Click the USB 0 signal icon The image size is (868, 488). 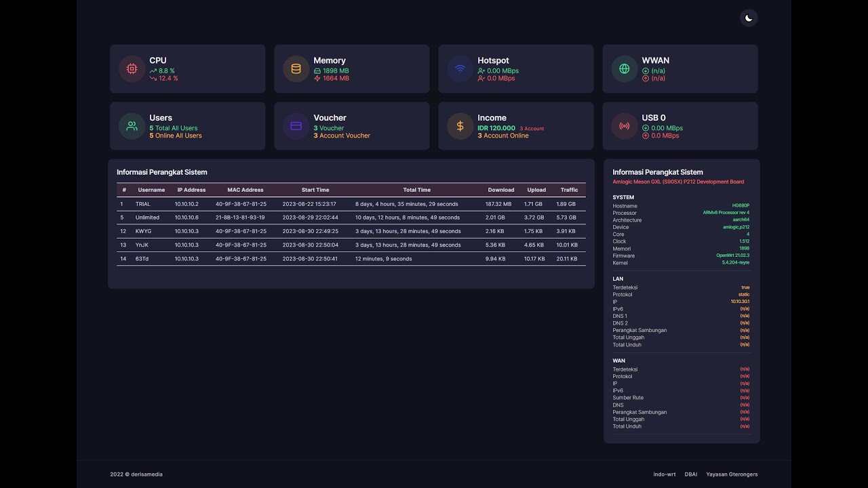pos(625,126)
